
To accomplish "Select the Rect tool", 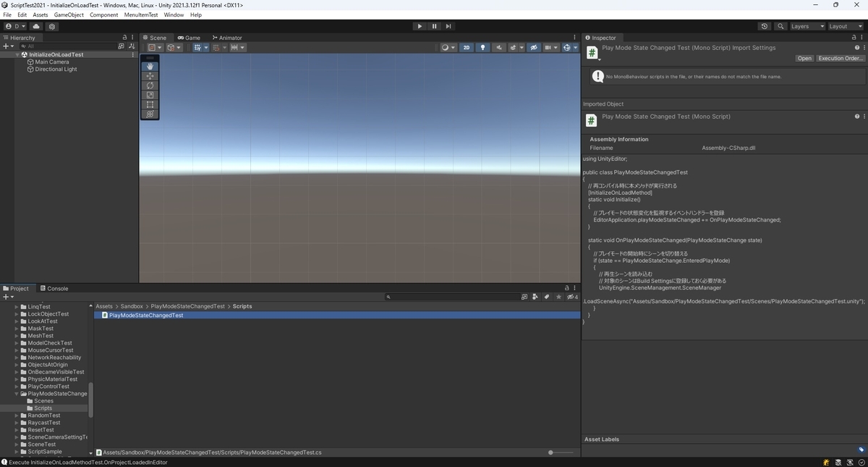I will click(x=150, y=104).
